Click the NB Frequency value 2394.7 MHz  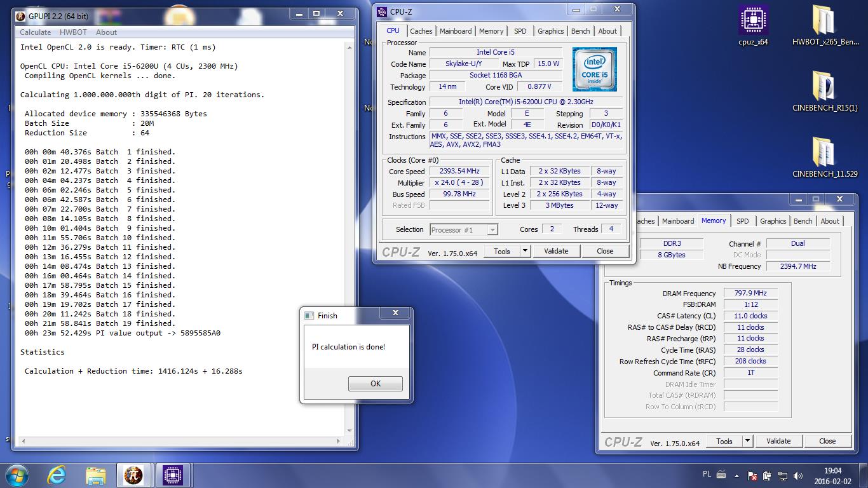point(798,267)
